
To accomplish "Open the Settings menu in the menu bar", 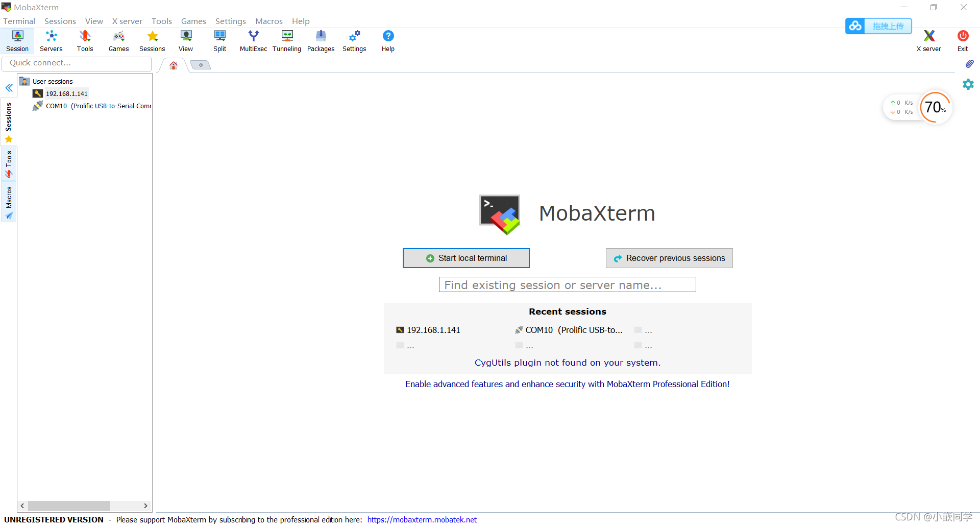I will (230, 21).
